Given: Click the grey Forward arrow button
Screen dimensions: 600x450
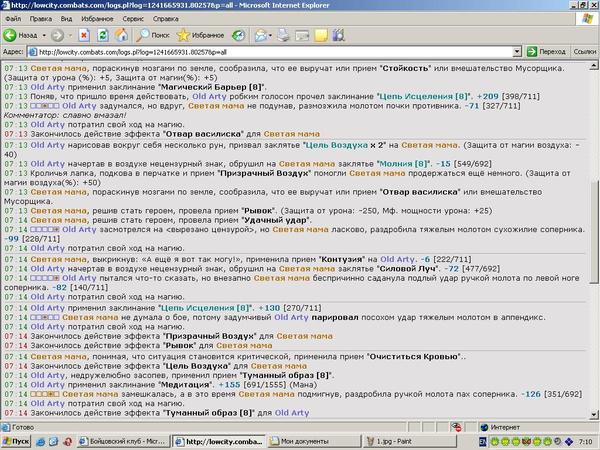Looking at the screenshot, I should coord(57,35).
